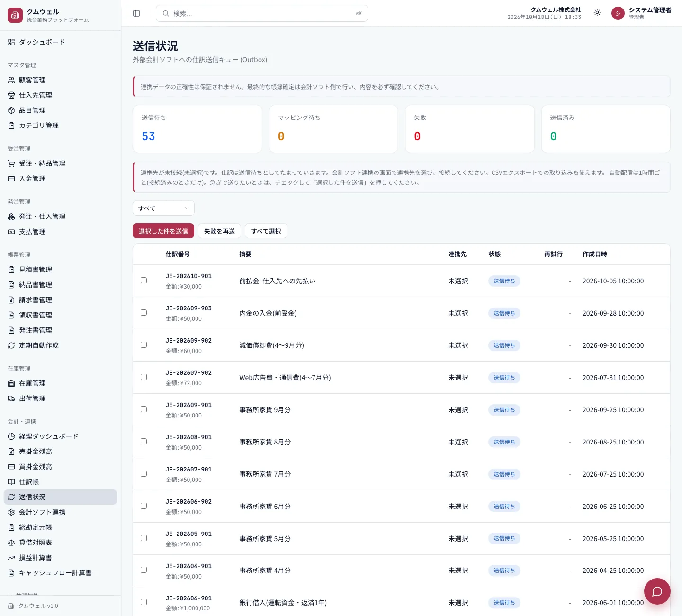Click the 貸借対照表 scales icon
Image resolution: width=682 pixels, height=616 pixels.
[11, 543]
